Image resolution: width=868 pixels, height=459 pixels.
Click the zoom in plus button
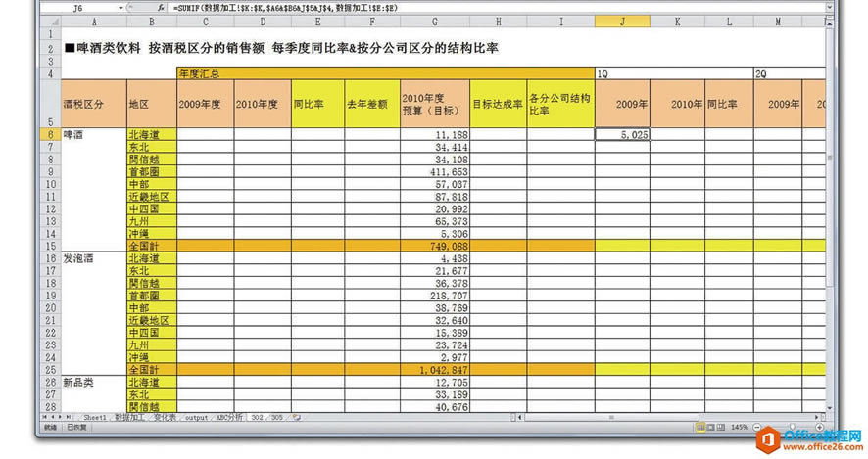pos(819,428)
